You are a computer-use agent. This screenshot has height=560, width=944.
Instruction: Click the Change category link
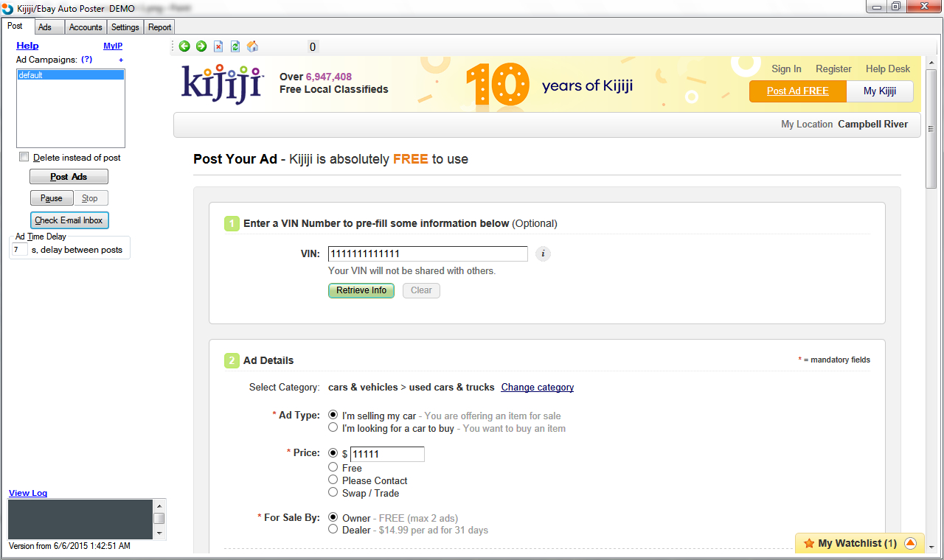pyautogui.click(x=538, y=387)
